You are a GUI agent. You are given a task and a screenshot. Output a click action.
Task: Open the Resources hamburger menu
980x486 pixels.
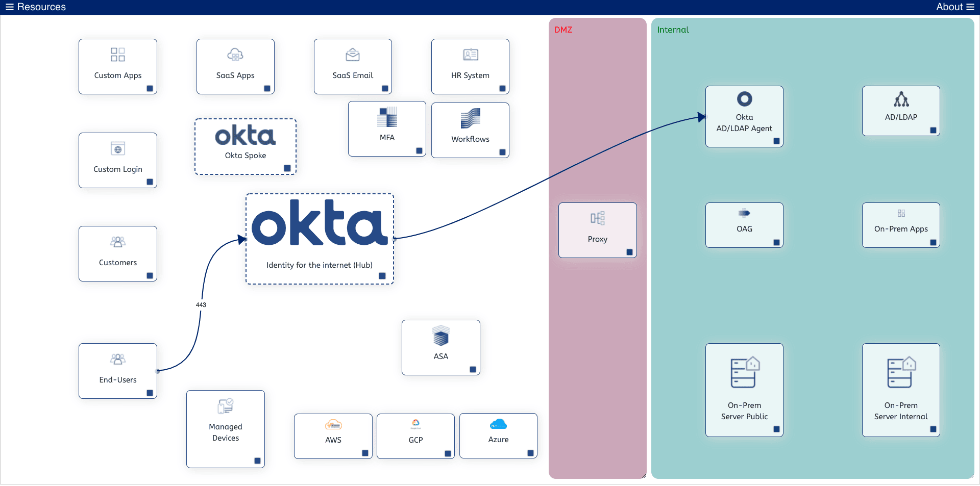pos(10,7)
